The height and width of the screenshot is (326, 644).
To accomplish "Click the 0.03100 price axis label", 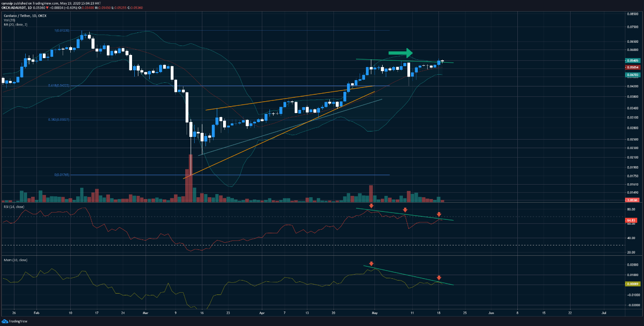I will point(633,118).
